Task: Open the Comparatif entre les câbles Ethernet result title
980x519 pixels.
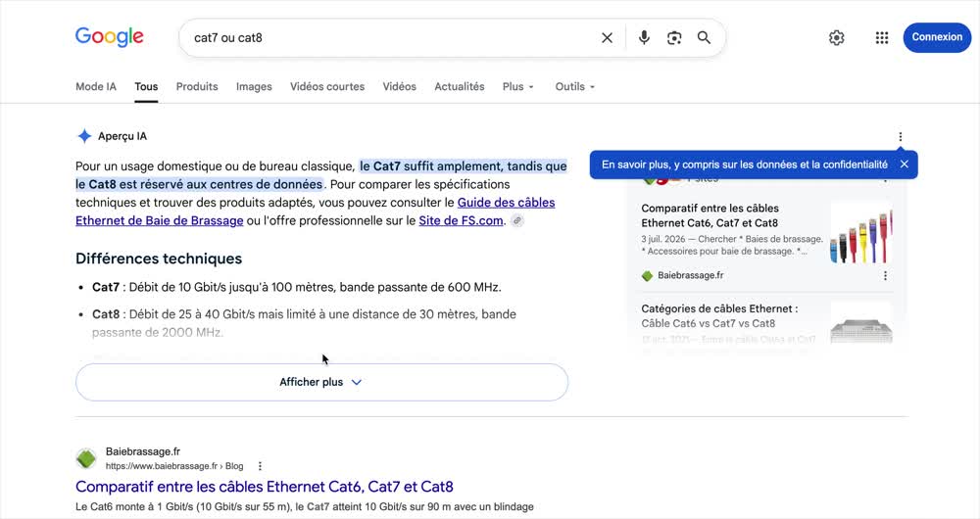Action: click(265, 487)
